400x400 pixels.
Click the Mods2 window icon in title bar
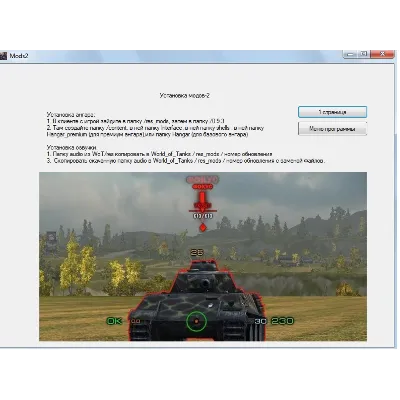tap(3, 56)
